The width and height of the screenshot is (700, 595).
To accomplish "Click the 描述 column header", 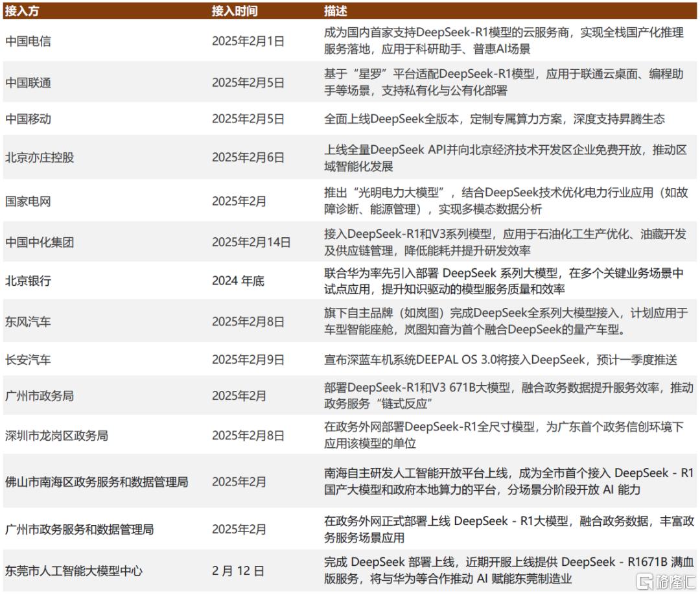I will [336, 11].
